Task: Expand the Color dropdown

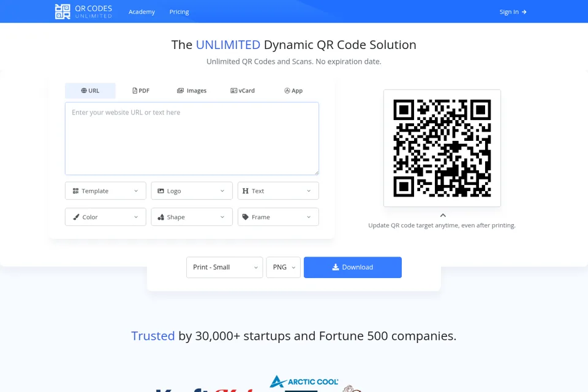Action: [105, 217]
